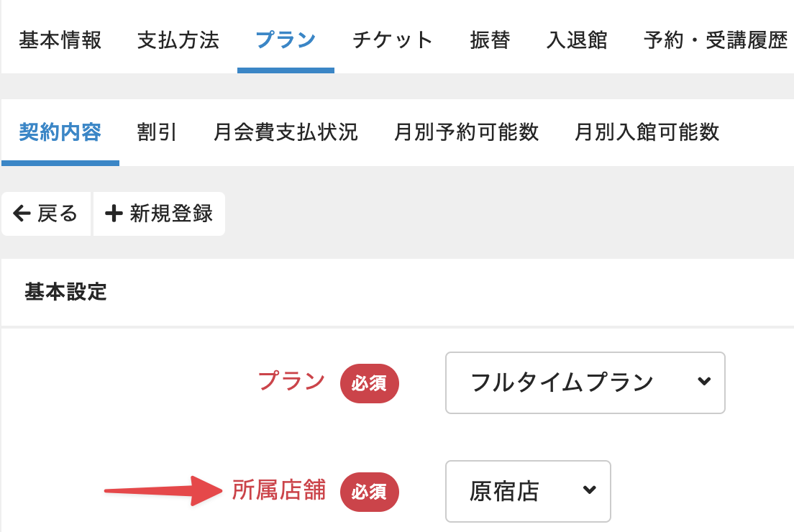Open the 月会費支払状況 sub-tab
This screenshot has height=532, width=794.
(x=286, y=133)
